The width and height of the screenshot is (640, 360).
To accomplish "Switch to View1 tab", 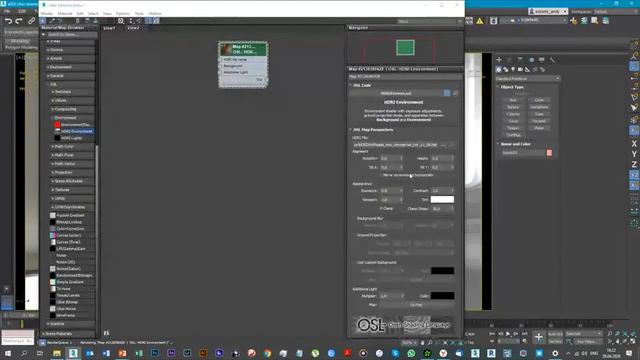I will 109,28.
